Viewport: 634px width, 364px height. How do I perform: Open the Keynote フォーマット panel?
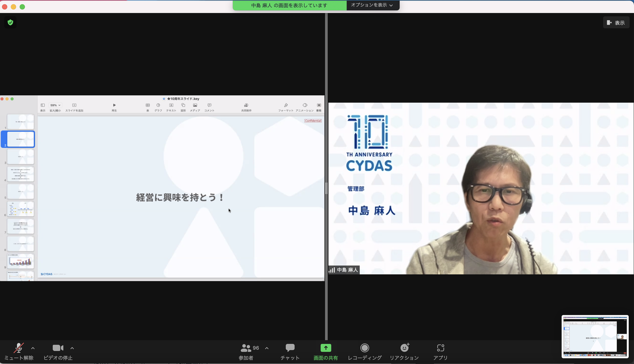(x=286, y=106)
